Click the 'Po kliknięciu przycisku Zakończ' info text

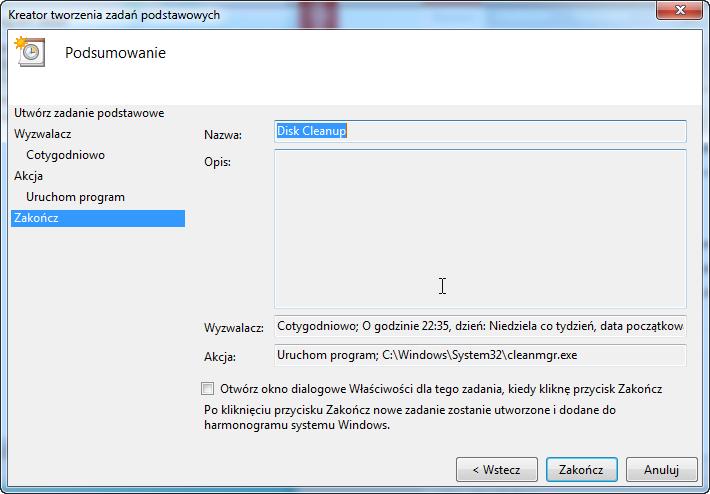(x=410, y=417)
